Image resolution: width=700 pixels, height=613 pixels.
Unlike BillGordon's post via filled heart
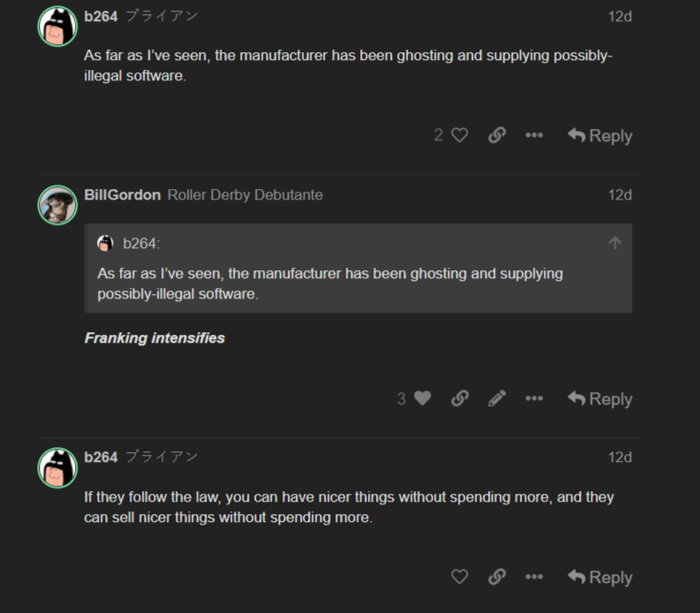click(x=422, y=398)
